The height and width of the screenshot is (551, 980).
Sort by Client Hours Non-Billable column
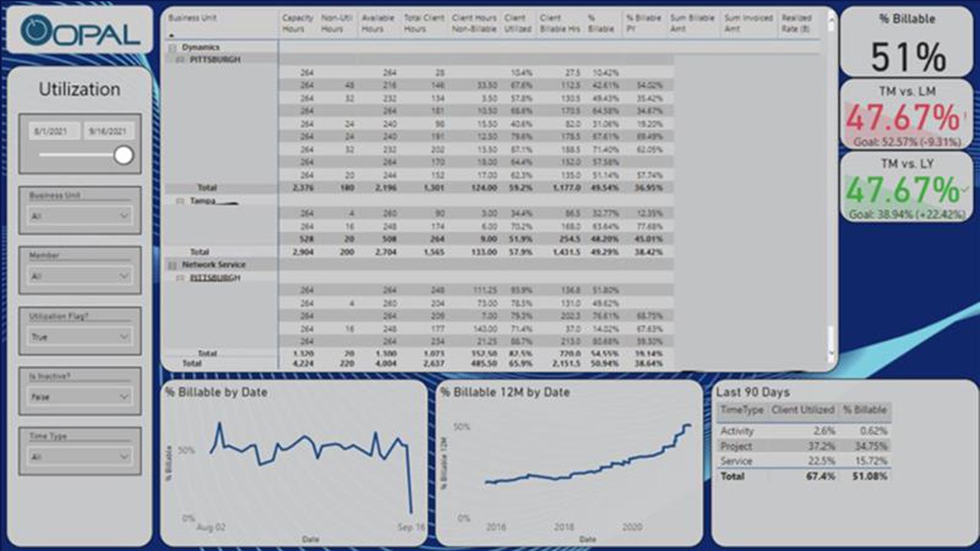pos(474,23)
